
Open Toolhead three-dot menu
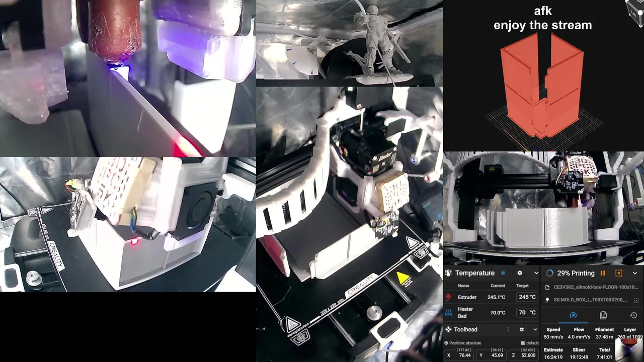(508, 329)
